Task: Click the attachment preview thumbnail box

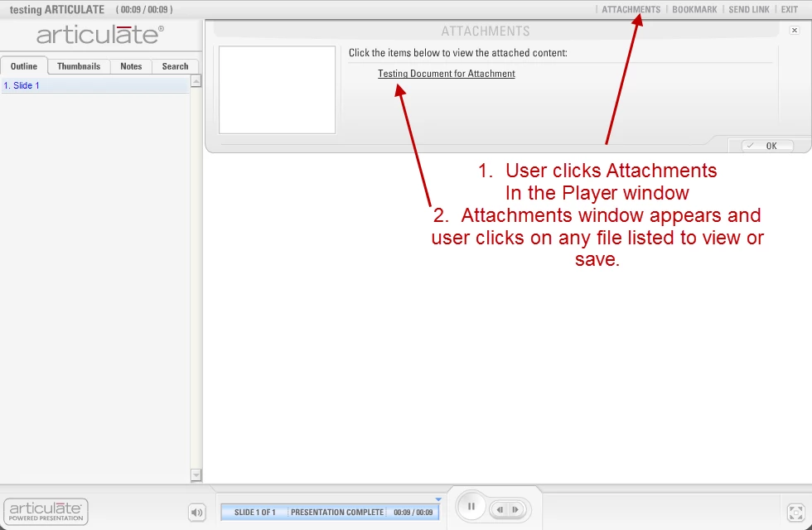Action: click(277, 89)
